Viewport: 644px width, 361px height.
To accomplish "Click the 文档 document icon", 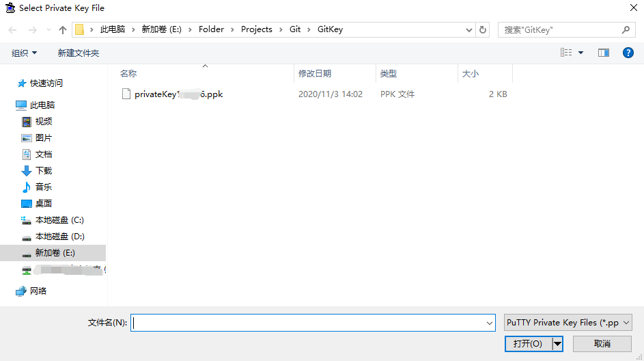I will tap(26, 155).
